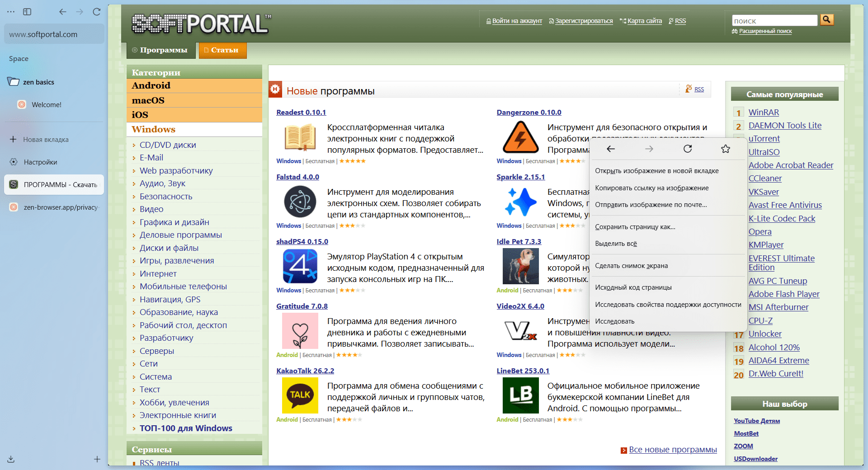The width and height of the screenshot is (868, 470).
Task: Open 'YouTube Детям' under Наш выбор
Action: click(757, 421)
